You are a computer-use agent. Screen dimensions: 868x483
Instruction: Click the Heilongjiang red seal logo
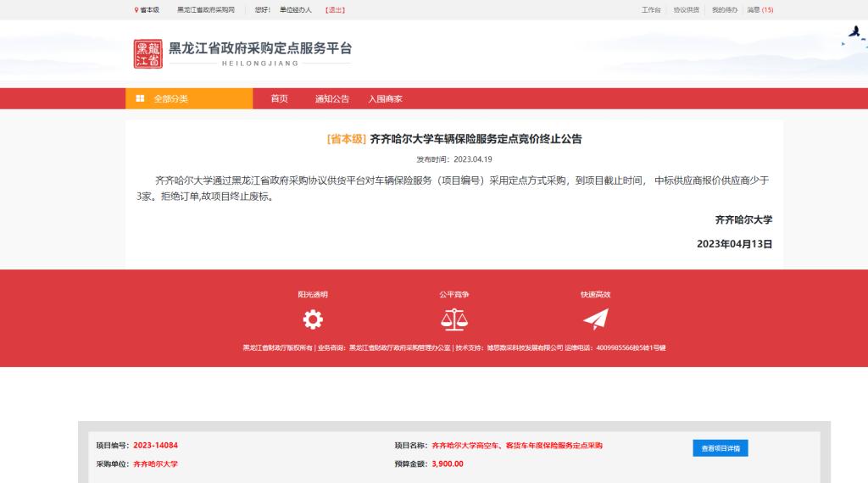147,53
